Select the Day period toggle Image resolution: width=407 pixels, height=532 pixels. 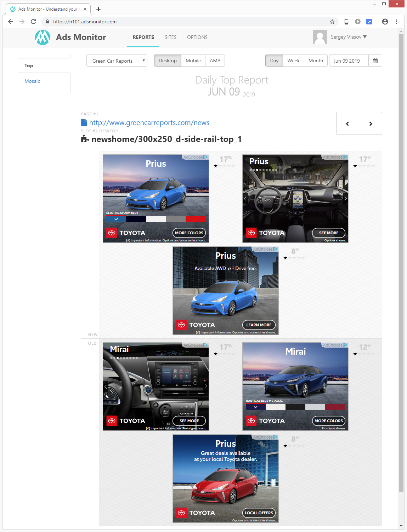(x=274, y=61)
